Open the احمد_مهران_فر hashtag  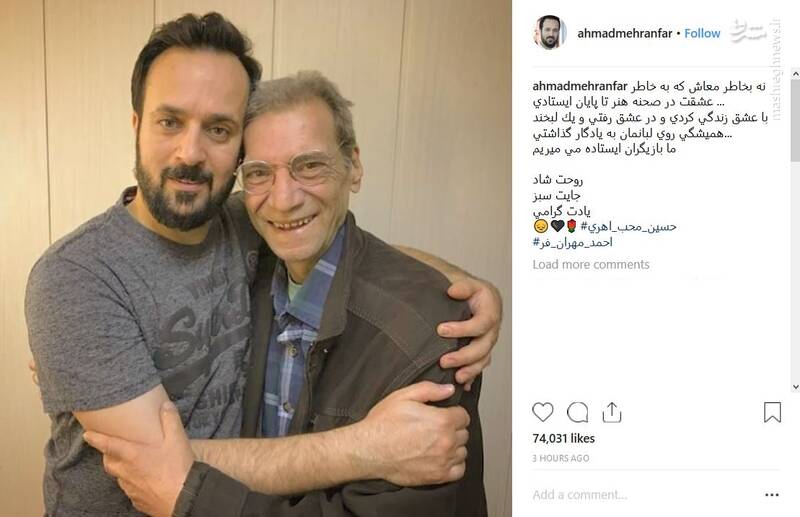click(572, 242)
